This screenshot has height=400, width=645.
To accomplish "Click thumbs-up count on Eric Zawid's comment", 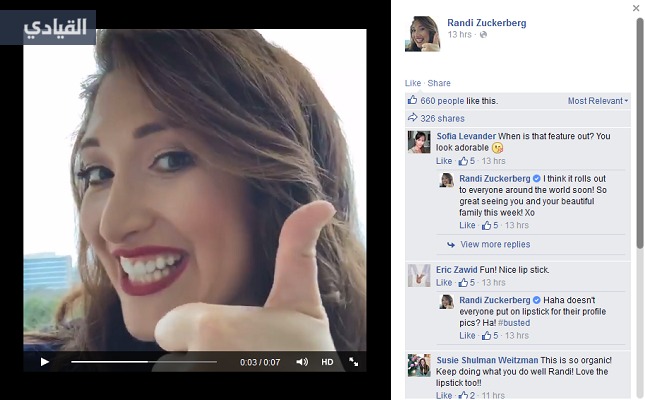I will click(467, 283).
